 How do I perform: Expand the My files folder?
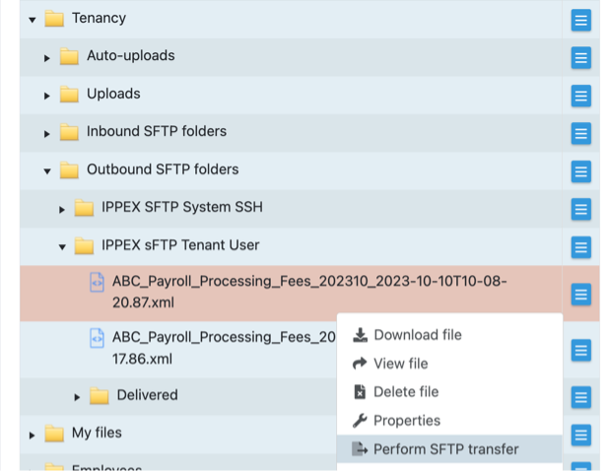pyautogui.click(x=32, y=435)
